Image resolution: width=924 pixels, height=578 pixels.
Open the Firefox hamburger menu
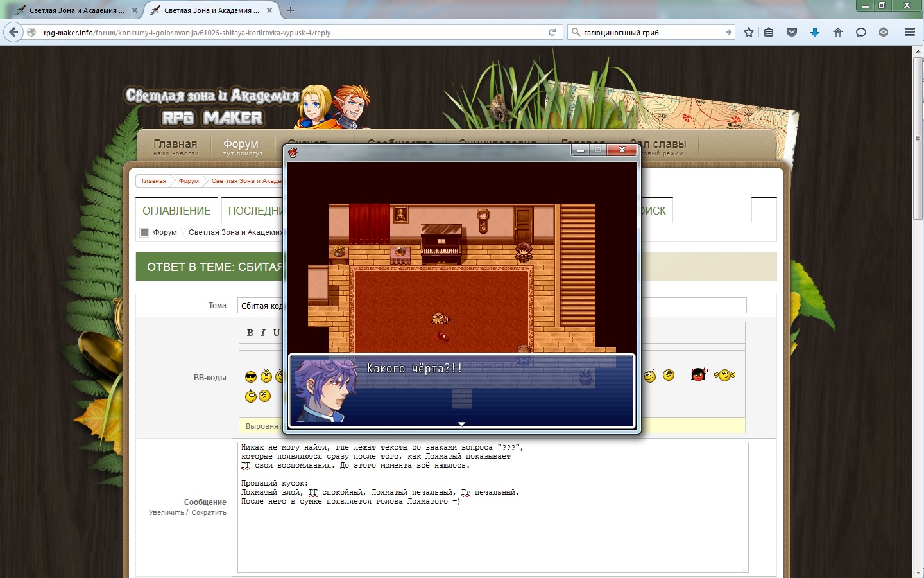910,32
